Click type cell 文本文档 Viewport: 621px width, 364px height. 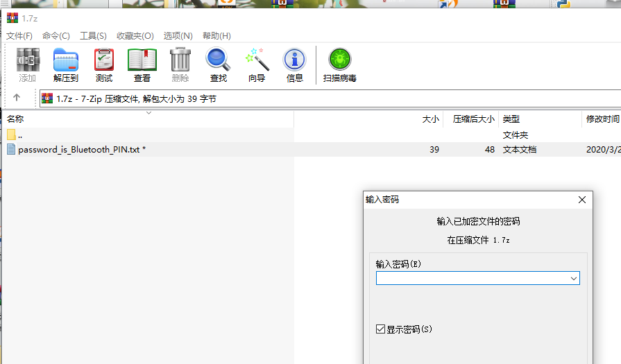[x=520, y=150]
